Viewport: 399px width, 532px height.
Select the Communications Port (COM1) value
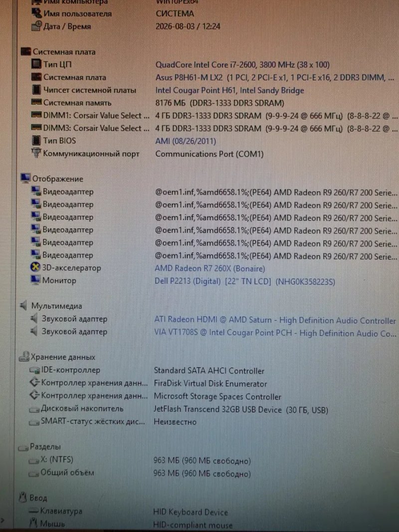(x=209, y=154)
